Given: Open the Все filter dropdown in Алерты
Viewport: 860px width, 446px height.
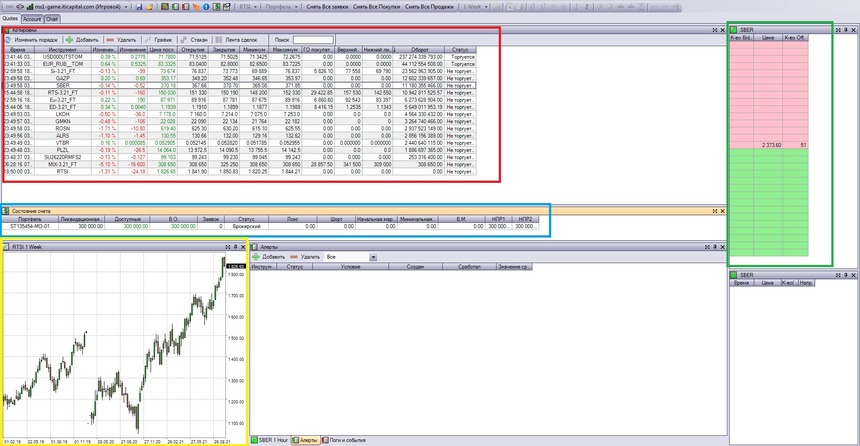Looking at the screenshot, I should tap(373, 257).
